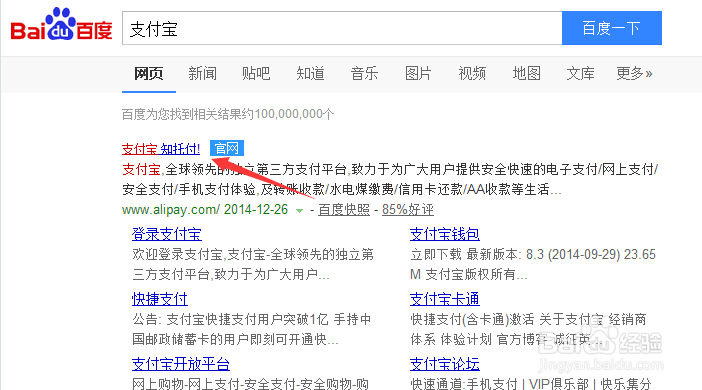The width and height of the screenshot is (702, 390).
Task: Click the Baidu logo
Action: pyautogui.click(x=61, y=25)
